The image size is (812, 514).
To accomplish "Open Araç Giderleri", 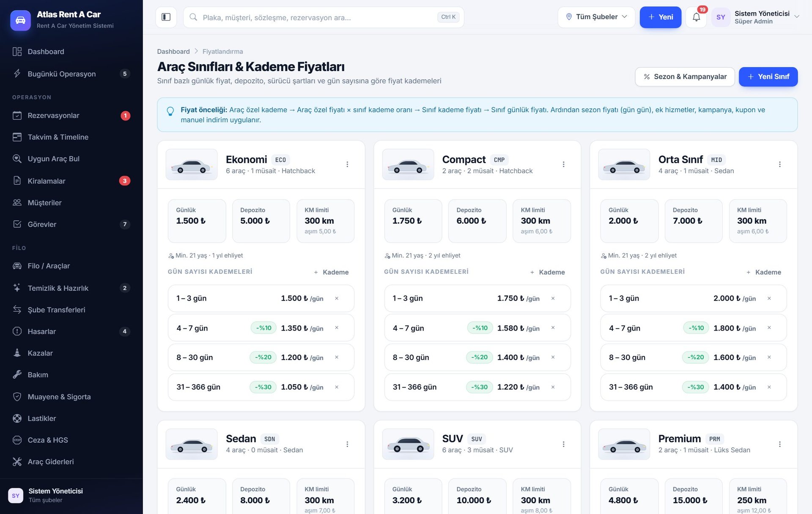I will pyautogui.click(x=71, y=462).
